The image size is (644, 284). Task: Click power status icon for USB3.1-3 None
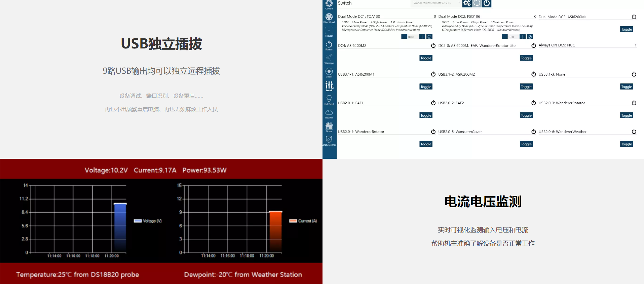coord(634,74)
